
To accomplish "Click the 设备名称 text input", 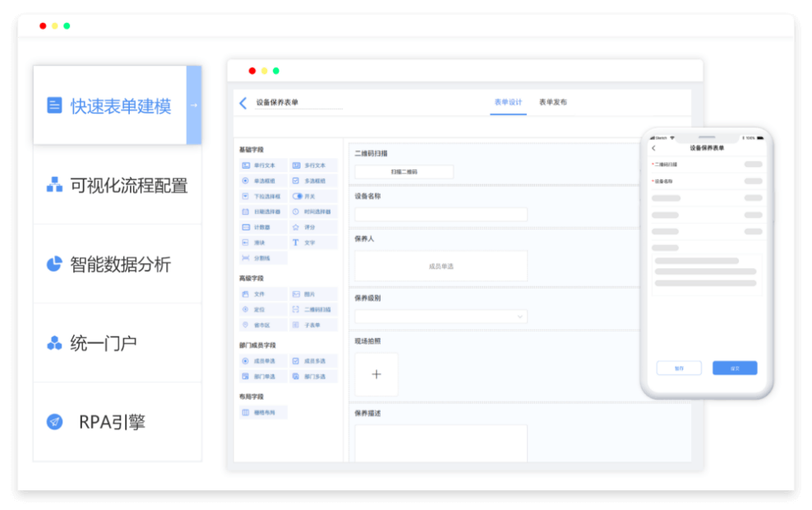I will 441,215.
